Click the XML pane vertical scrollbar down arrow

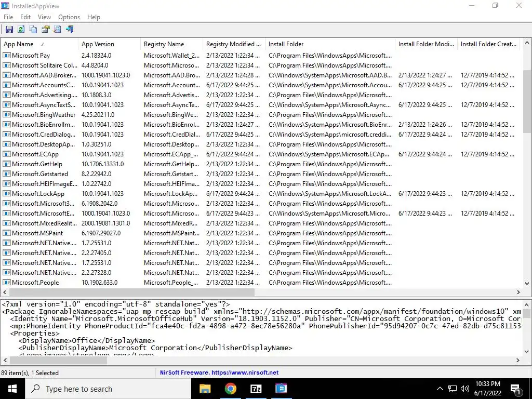[527, 352]
